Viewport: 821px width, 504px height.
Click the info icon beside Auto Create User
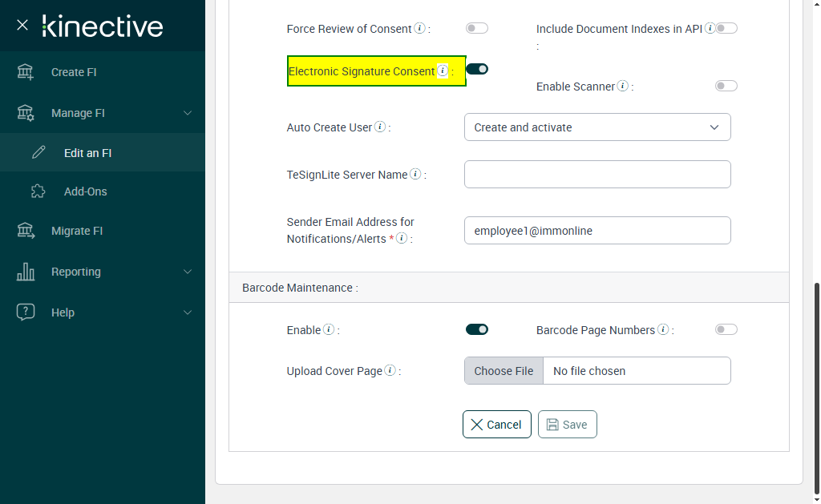[x=380, y=127]
